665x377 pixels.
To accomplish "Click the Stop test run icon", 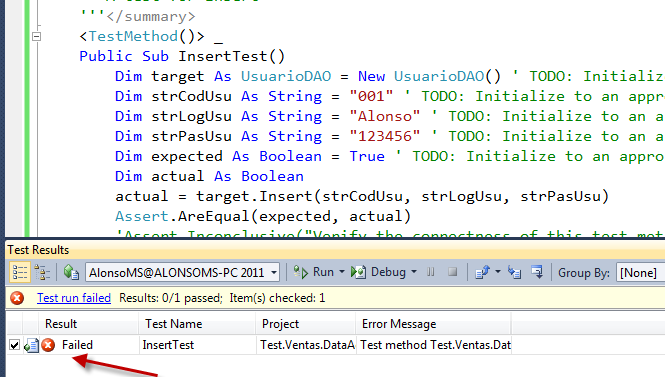I will [x=453, y=272].
